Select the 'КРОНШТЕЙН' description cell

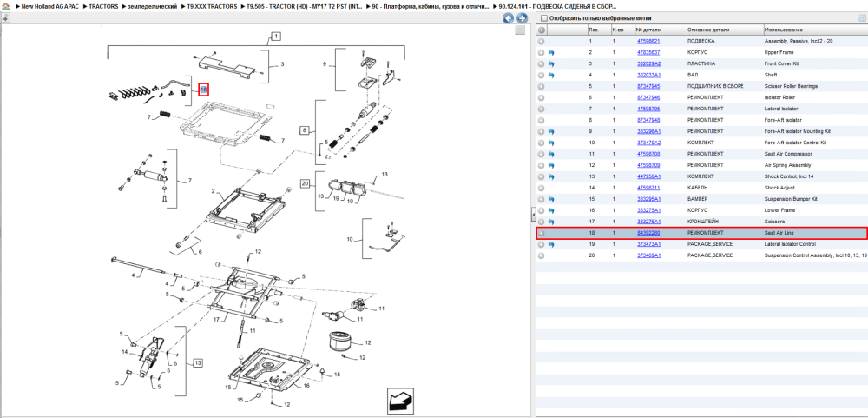pyautogui.click(x=705, y=222)
